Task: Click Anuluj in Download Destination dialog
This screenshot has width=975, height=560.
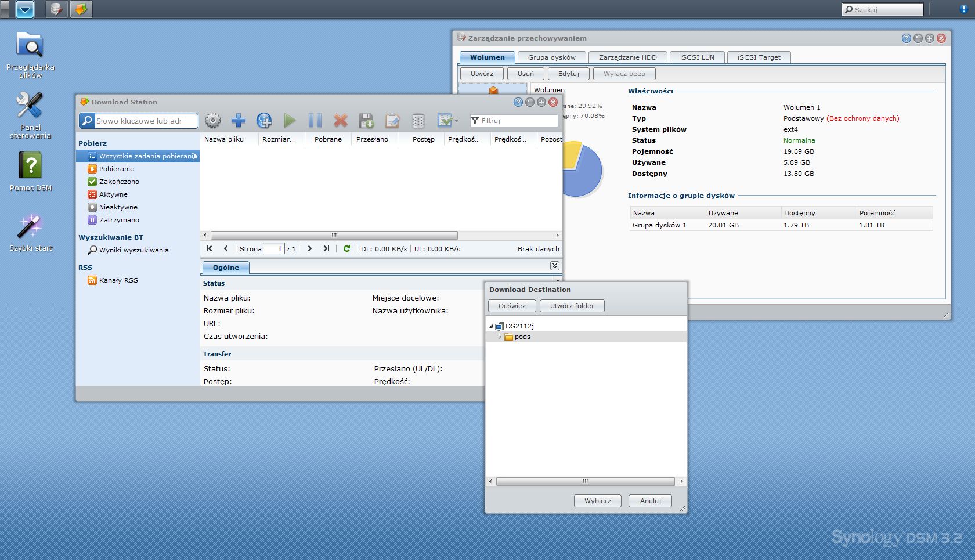Action: coord(650,501)
